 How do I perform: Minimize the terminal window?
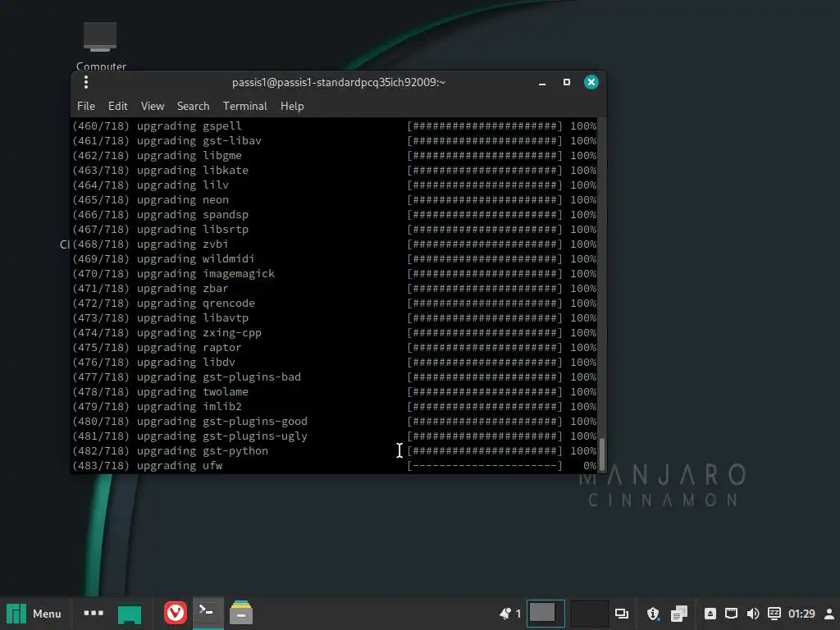[x=542, y=83]
